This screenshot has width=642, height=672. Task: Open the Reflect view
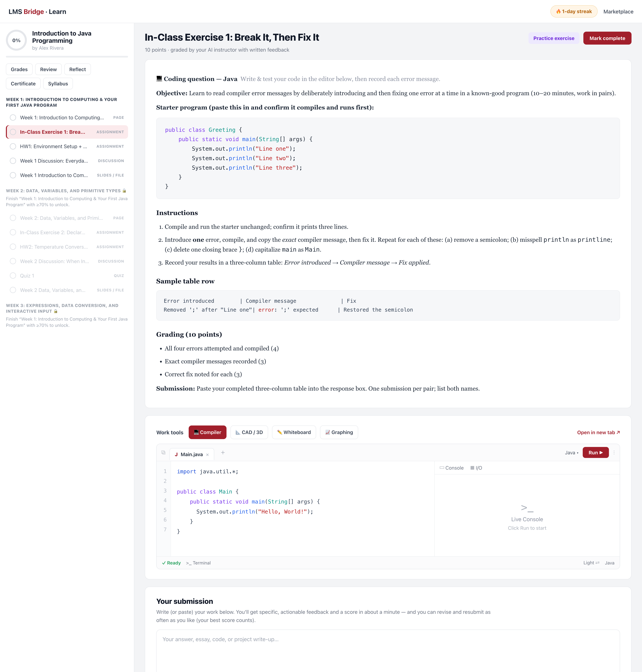[x=77, y=69]
